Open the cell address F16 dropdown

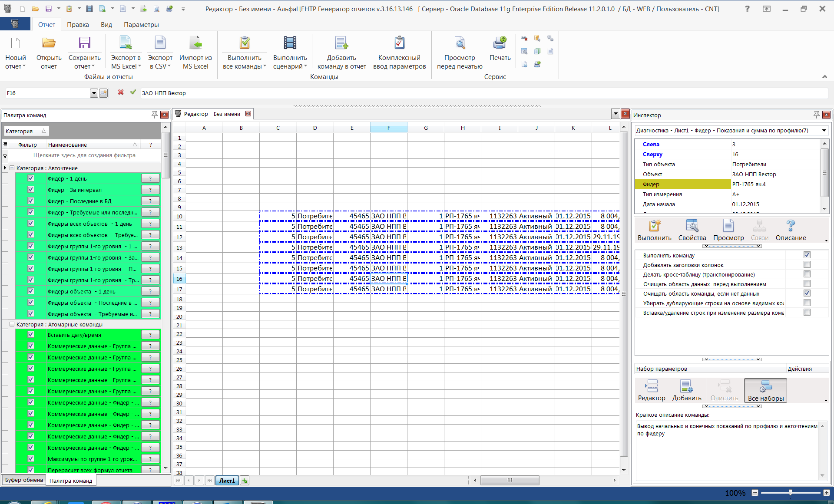[94, 93]
